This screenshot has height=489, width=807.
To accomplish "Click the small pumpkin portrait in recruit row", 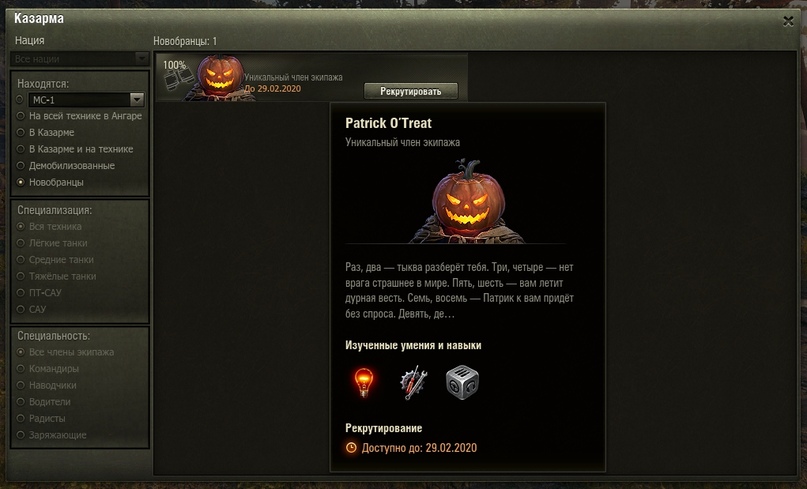I will pos(220,78).
